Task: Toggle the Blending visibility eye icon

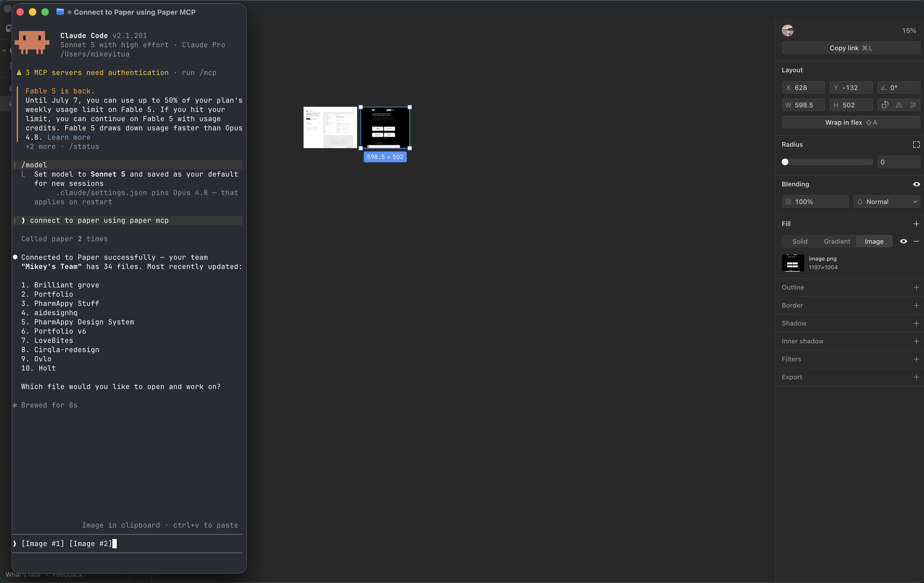Action: coord(916,184)
